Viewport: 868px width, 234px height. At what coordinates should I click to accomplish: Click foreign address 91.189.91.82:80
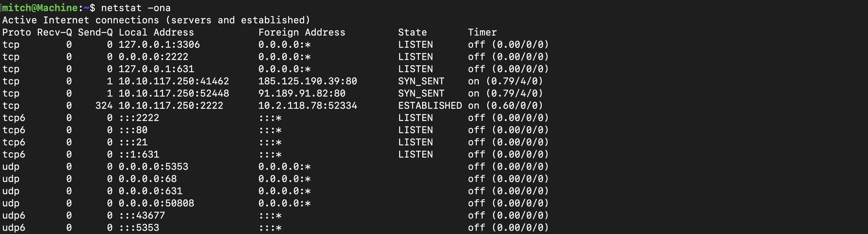(302, 93)
